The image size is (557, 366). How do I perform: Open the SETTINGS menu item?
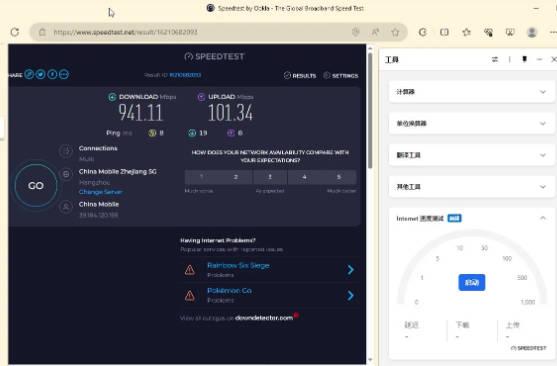pyautogui.click(x=341, y=75)
